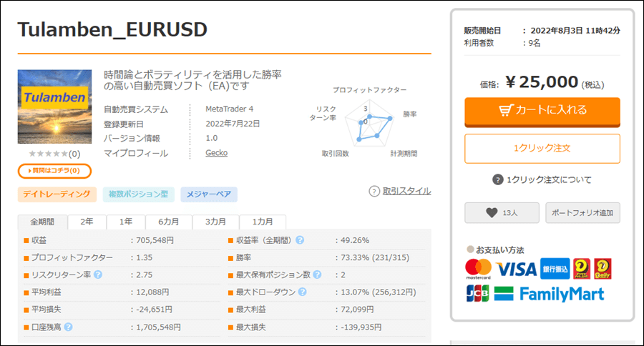Click the -24,651円 average loss value

point(154,310)
